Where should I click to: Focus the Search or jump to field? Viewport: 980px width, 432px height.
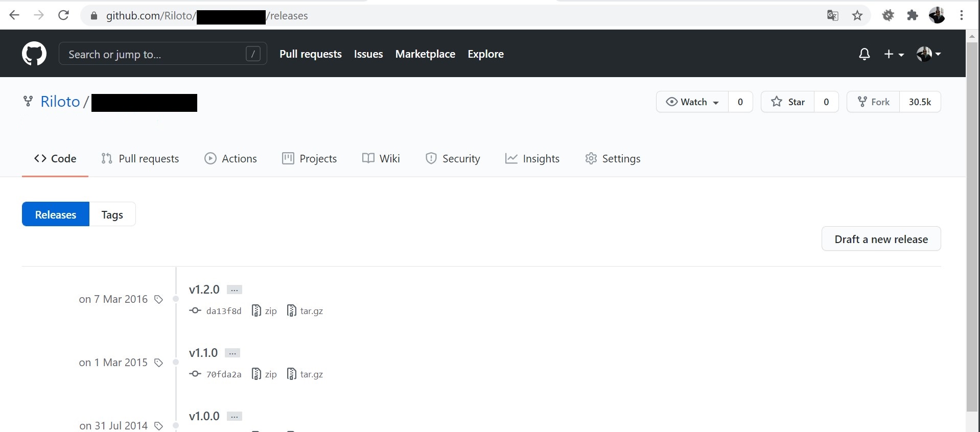pos(163,54)
